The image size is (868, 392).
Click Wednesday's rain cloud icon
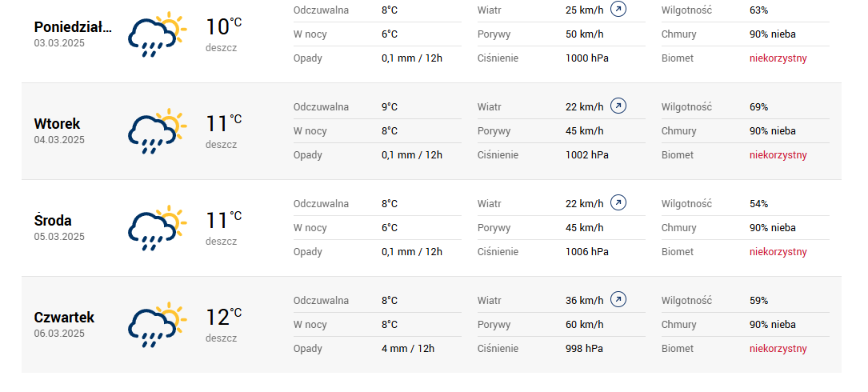click(x=156, y=229)
